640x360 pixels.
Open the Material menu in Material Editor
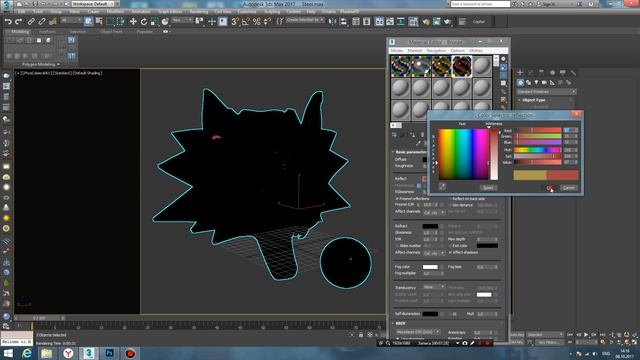point(415,51)
